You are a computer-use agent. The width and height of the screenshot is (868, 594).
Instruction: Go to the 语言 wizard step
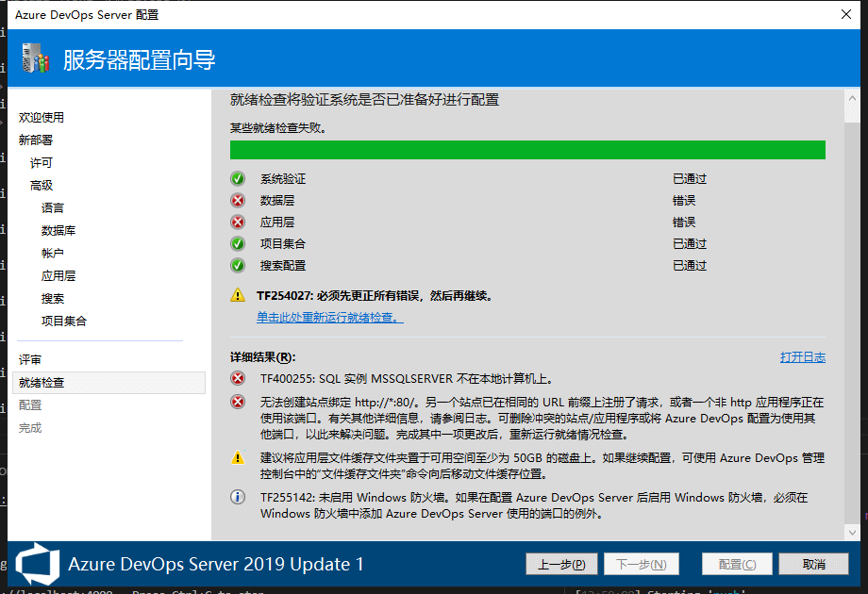[53, 208]
